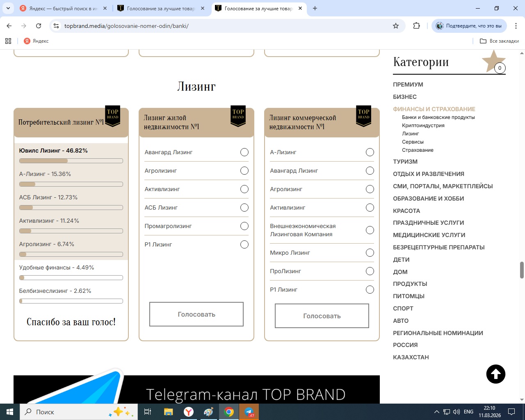Click the scroll-to-top arrow button
The image size is (525, 420).
tap(495, 374)
